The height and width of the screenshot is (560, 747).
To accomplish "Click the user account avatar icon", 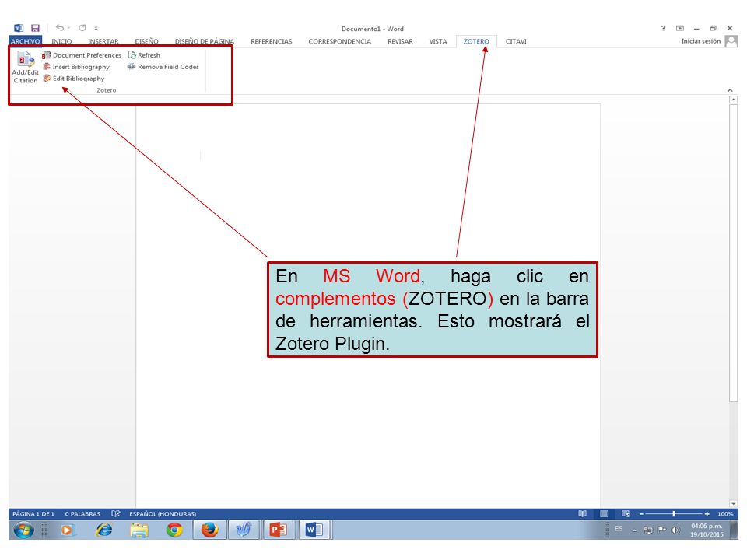I will tap(731, 41).
